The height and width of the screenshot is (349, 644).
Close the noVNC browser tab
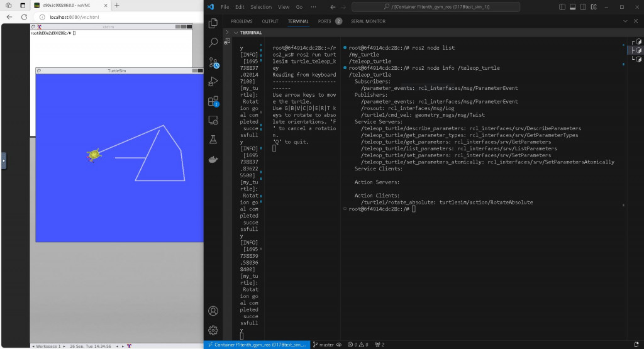tap(105, 5)
